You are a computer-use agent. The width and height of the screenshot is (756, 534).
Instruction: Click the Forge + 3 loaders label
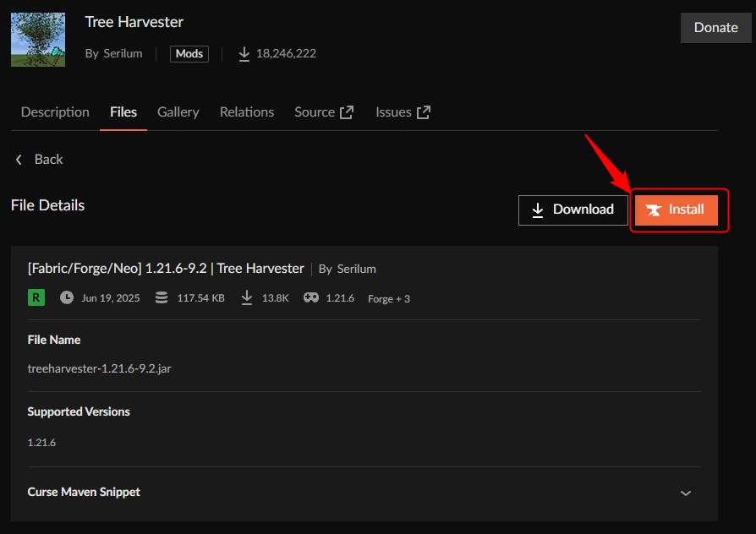coord(389,299)
